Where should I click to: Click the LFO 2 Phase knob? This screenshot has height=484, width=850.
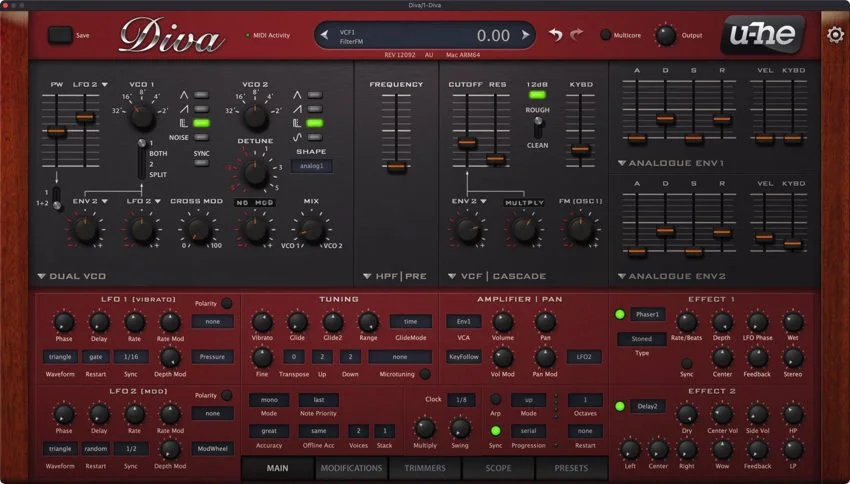pyautogui.click(x=63, y=414)
